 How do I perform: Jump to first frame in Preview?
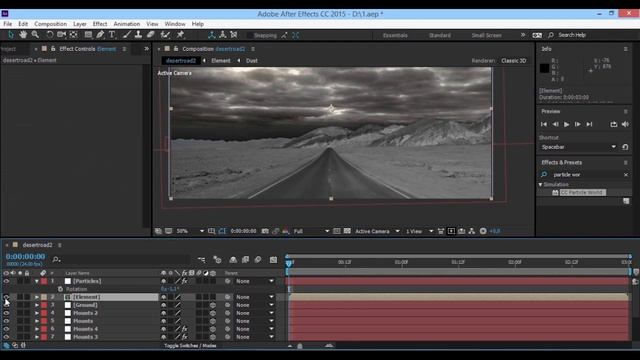(544, 124)
